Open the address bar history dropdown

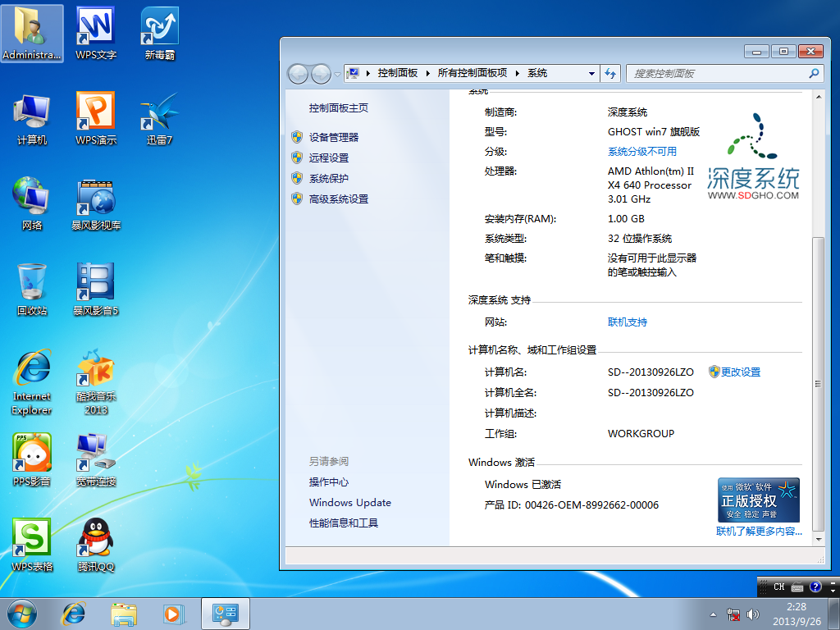coord(591,73)
